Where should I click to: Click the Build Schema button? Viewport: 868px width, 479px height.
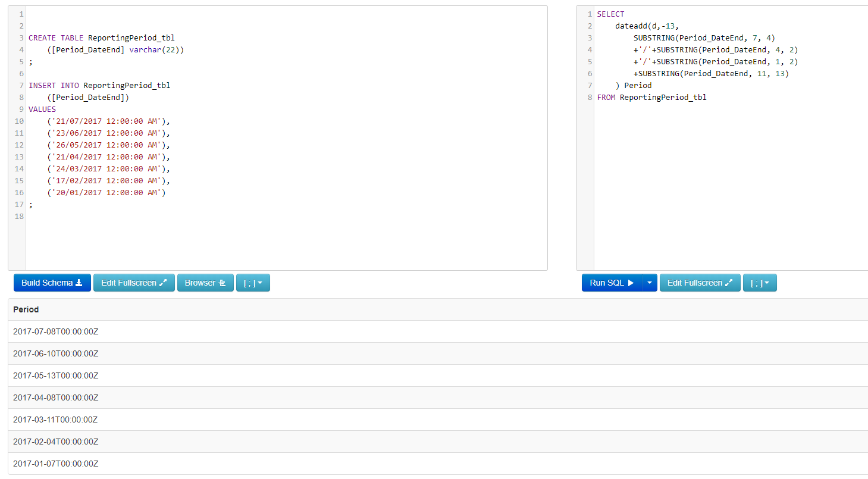(x=52, y=283)
